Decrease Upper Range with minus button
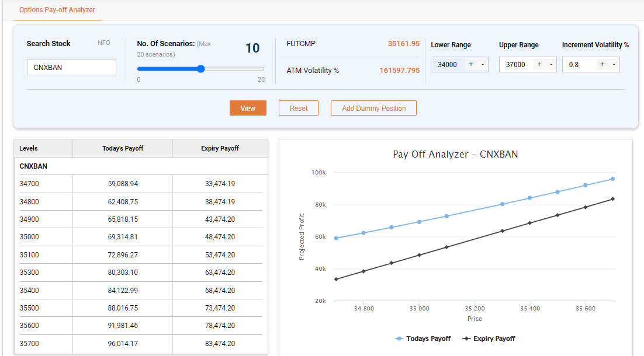This screenshot has height=356, width=644. [550, 64]
